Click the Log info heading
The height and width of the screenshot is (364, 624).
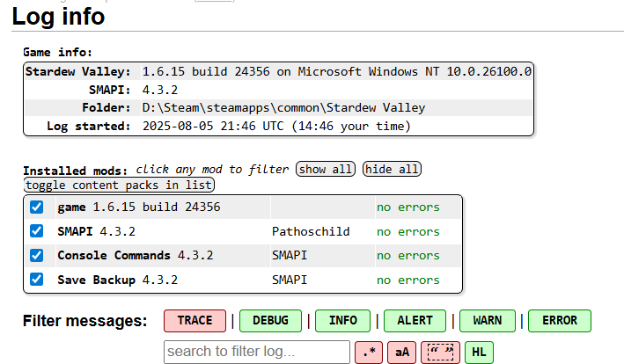[x=58, y=17]
